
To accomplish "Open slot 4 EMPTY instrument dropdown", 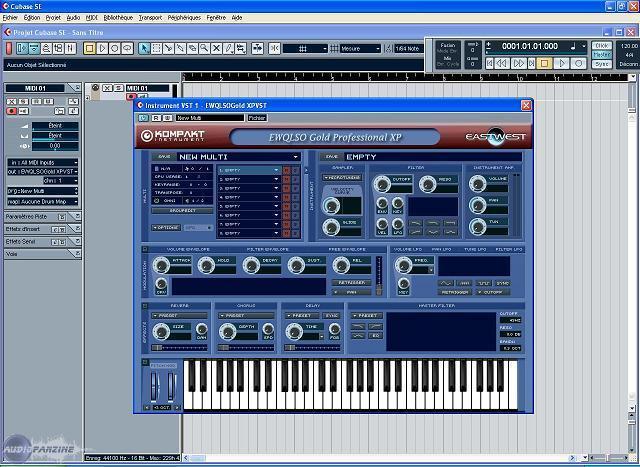I will (276, 197).
